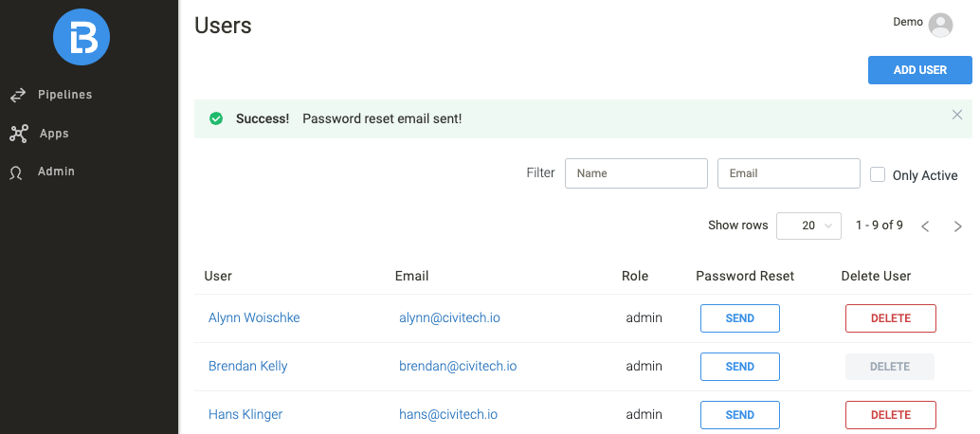This screenshot has height=434, width=980.
Task: Dismiss the success alert with X
Action: pyautogui.click(x=957, y=115)
